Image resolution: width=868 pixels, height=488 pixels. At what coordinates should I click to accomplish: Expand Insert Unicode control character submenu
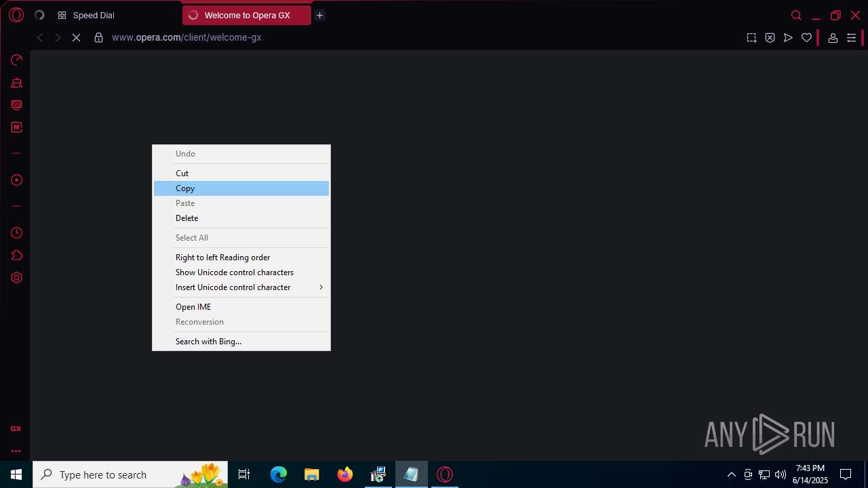[241, 287]
